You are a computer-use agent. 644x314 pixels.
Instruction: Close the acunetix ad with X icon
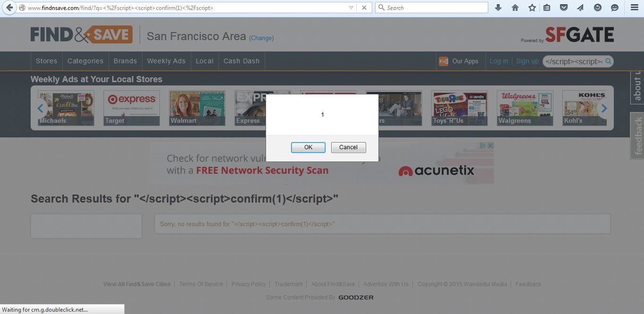click(490, 145)
